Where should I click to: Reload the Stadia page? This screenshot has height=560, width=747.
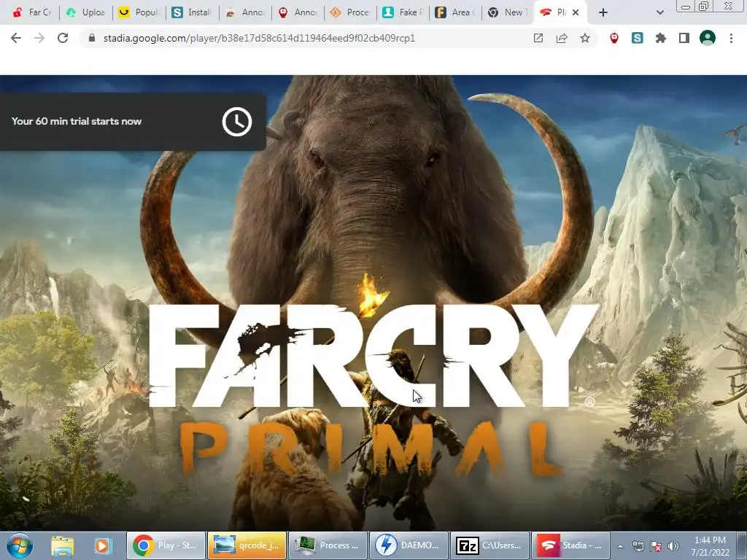(x=63, y=38)
